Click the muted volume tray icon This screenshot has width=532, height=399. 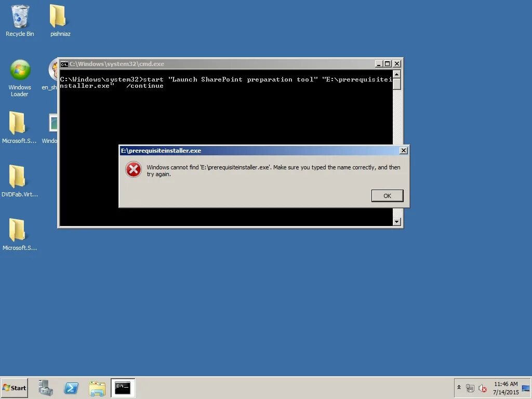click(x=482, y=388)
